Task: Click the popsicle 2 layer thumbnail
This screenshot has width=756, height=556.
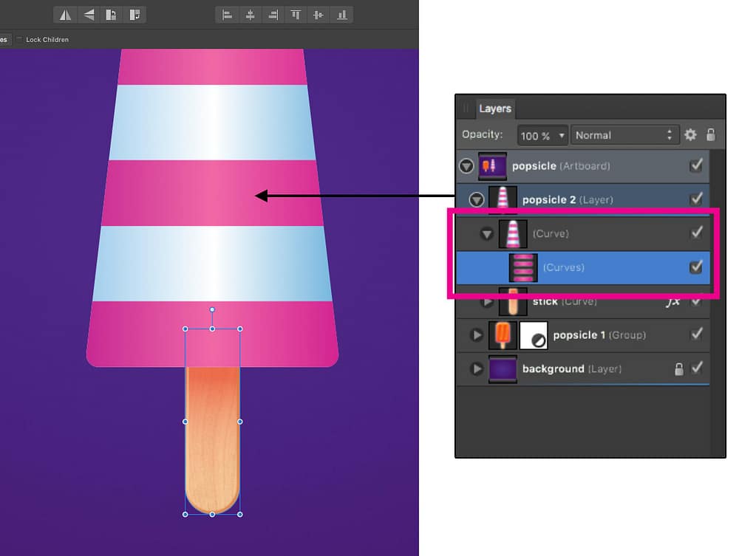Action: pos(503,200)
